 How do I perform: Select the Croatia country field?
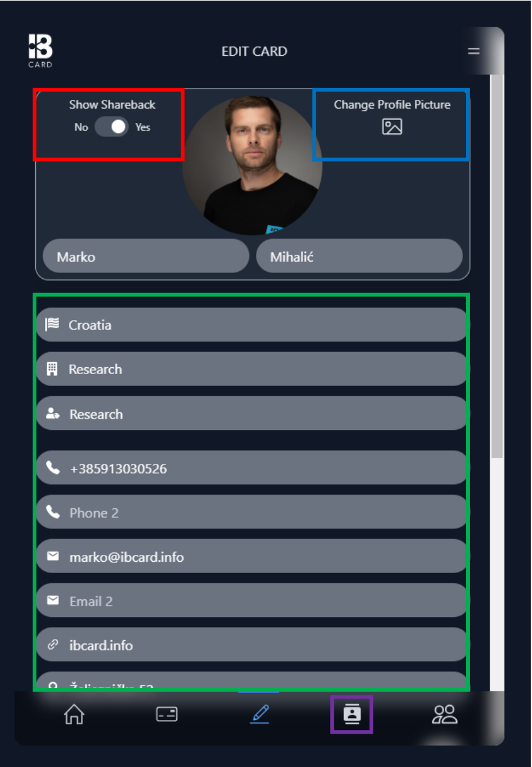click(x=252, y=324)
